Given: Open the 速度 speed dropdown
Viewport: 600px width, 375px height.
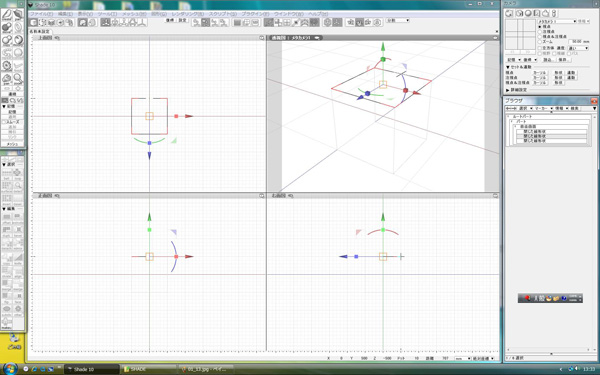Looking at the screenshot, I should pos(578,48).
